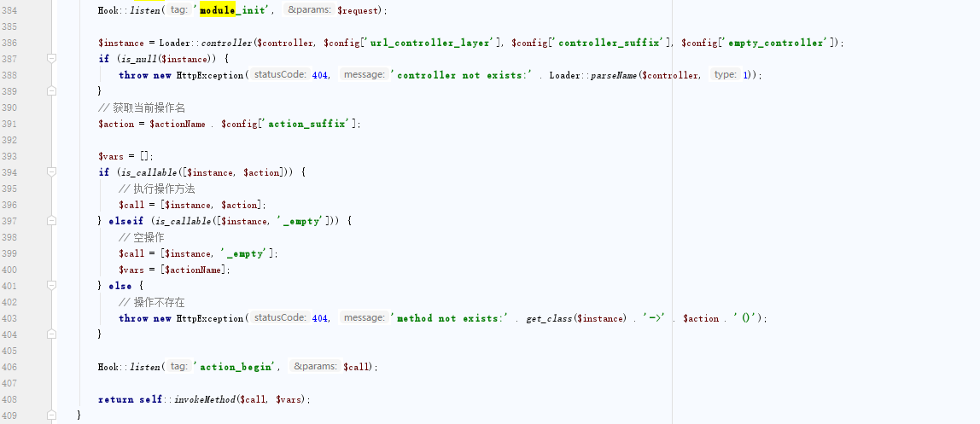Click the fold end marker at line 389
Image resolution: width=980 pixels, height=424 pixels.
[52, 91]
